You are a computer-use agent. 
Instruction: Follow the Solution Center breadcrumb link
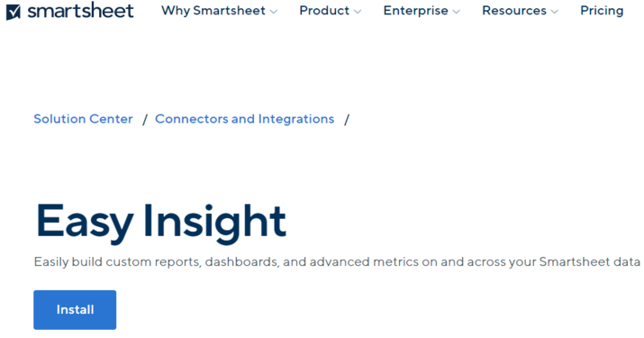click(83, 119)
